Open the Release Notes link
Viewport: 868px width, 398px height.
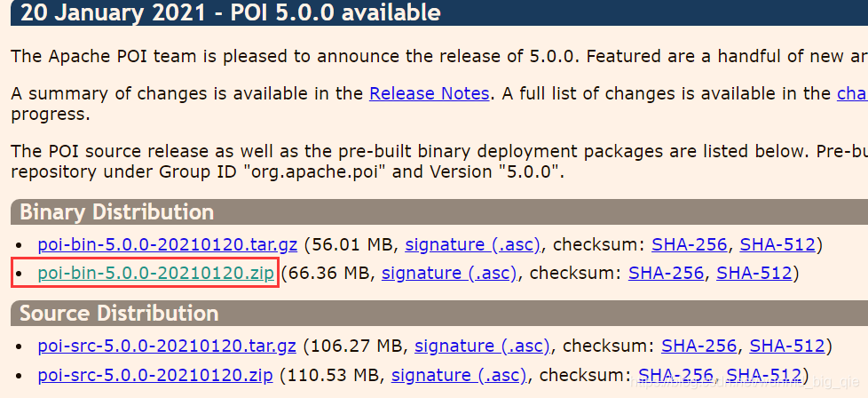(429, 93)
